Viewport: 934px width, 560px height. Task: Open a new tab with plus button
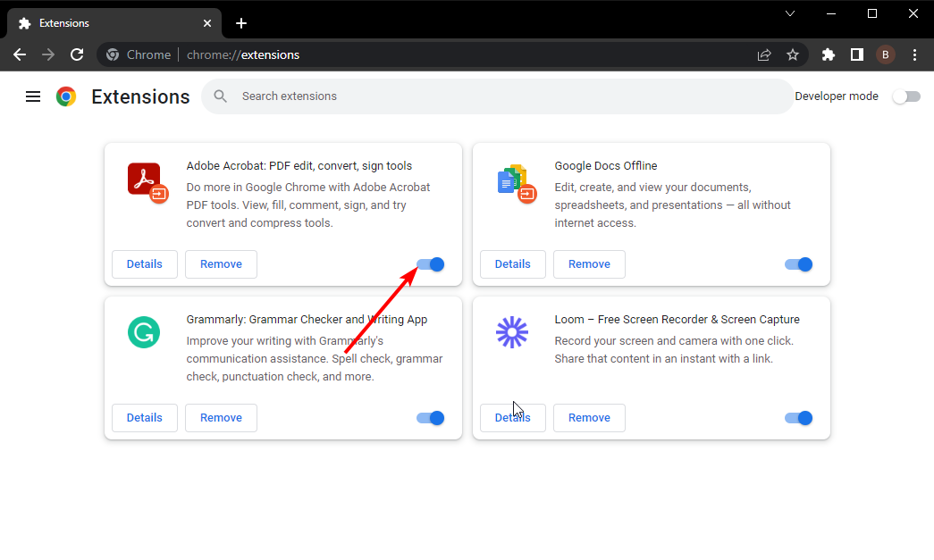[240, 23]
